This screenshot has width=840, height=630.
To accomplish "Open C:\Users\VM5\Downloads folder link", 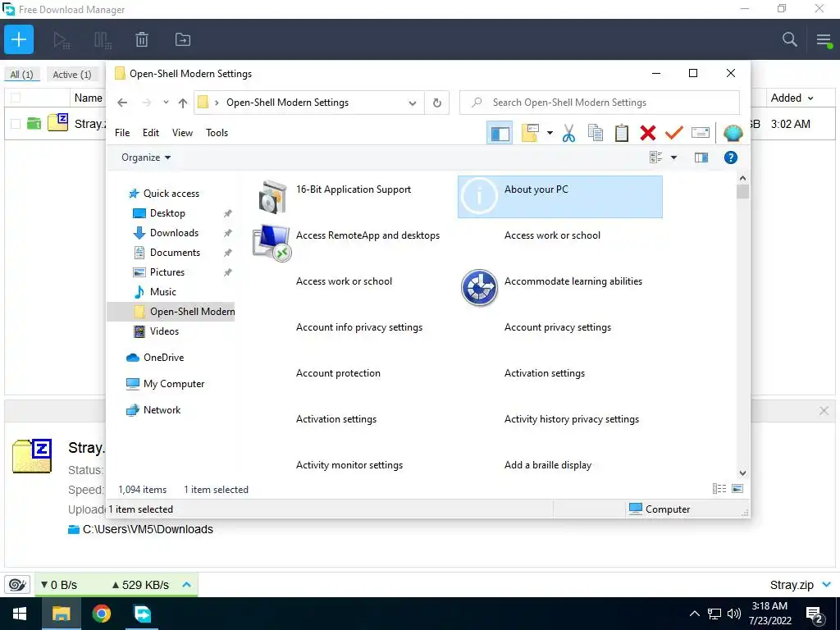I will 148,529.
